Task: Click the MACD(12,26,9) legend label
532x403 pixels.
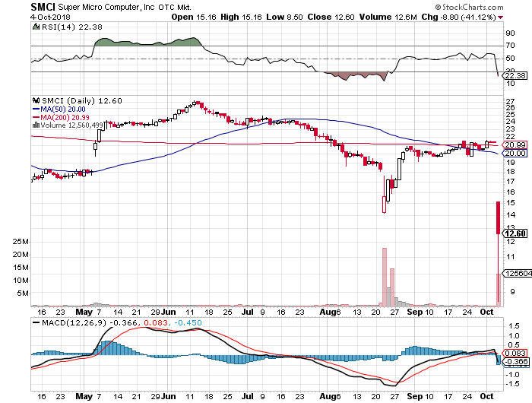Action: 74,322
